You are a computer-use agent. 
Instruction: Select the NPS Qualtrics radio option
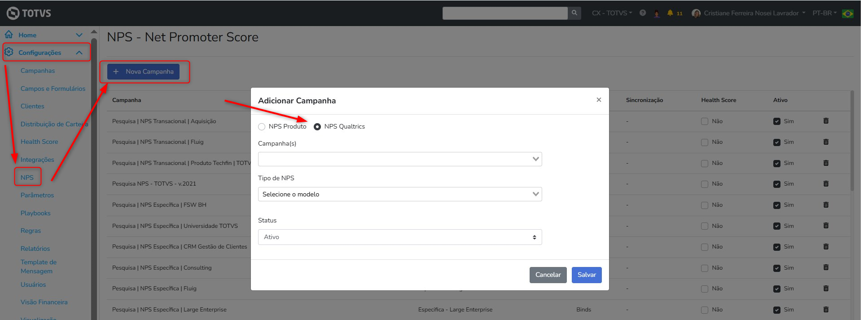click(x=317, y=127)
